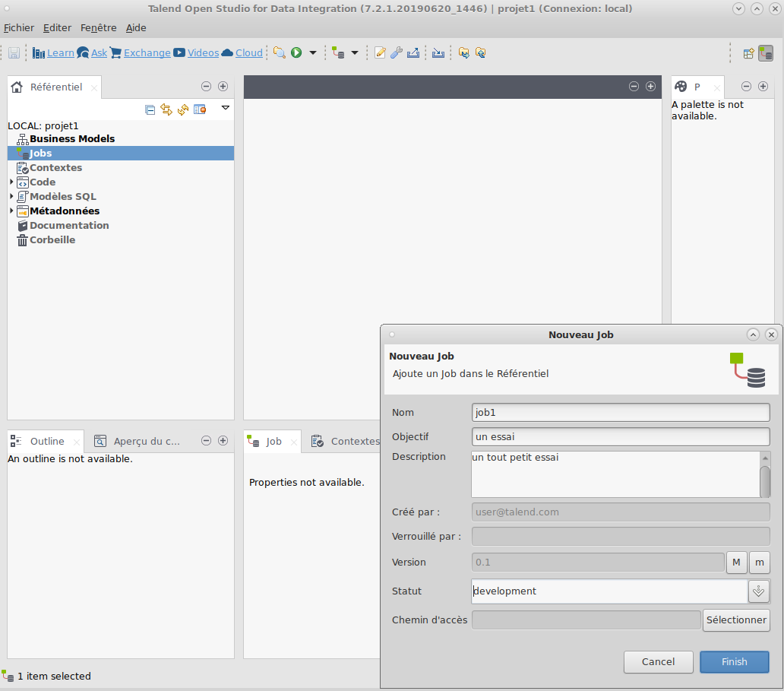
Task: Click the link-with-editor arrows icon in Référentiel
Action: point(166,109)
